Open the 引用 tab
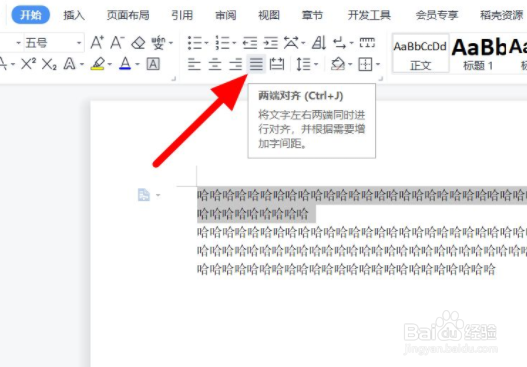Screen dimensions: 527x367 (182, 15)
